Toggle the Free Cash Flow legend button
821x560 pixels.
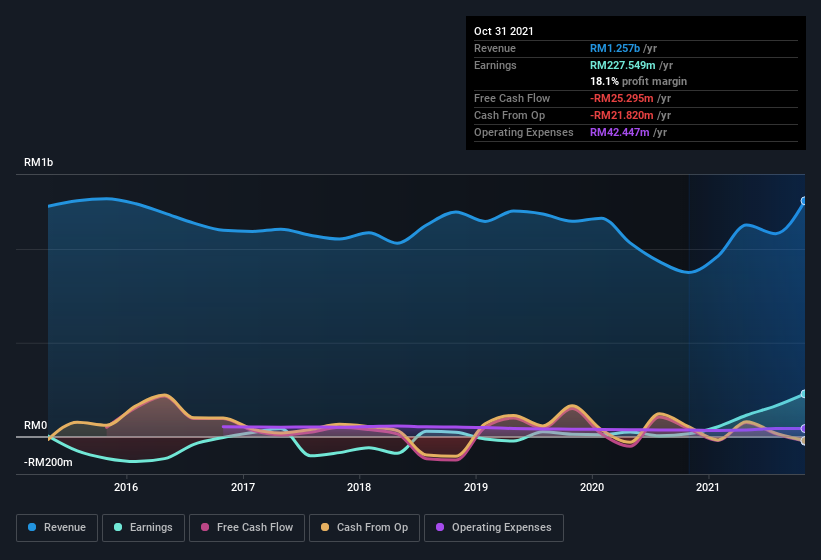[x=247, y=528]
